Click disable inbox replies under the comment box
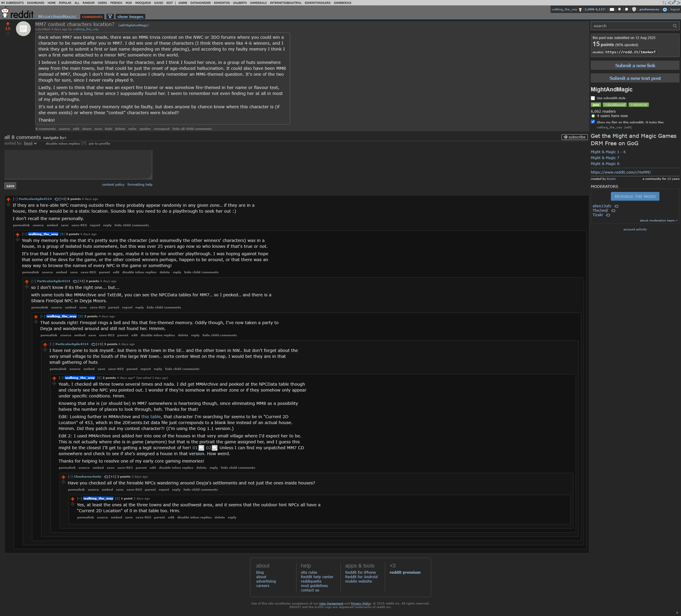 point(63,143)
